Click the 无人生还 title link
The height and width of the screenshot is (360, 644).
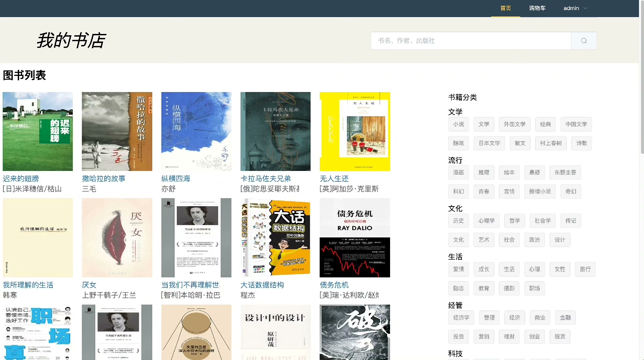click(x=334, y=179)
